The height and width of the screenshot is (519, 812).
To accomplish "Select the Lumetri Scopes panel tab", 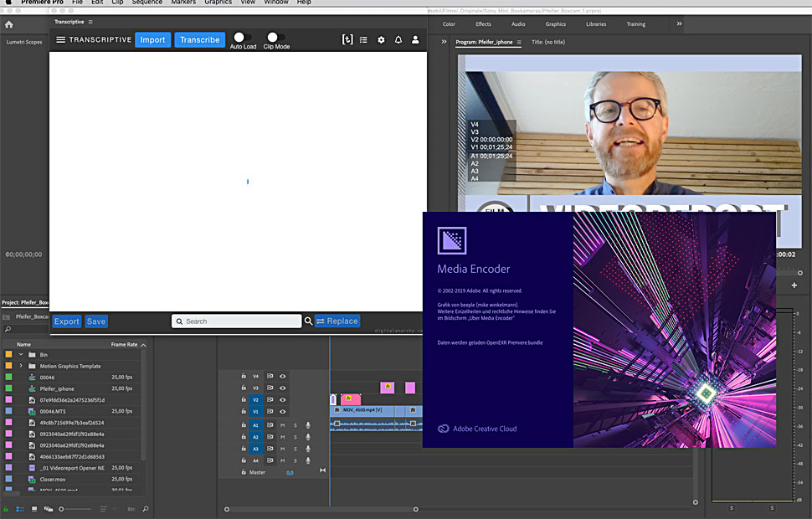I will 24,43.
